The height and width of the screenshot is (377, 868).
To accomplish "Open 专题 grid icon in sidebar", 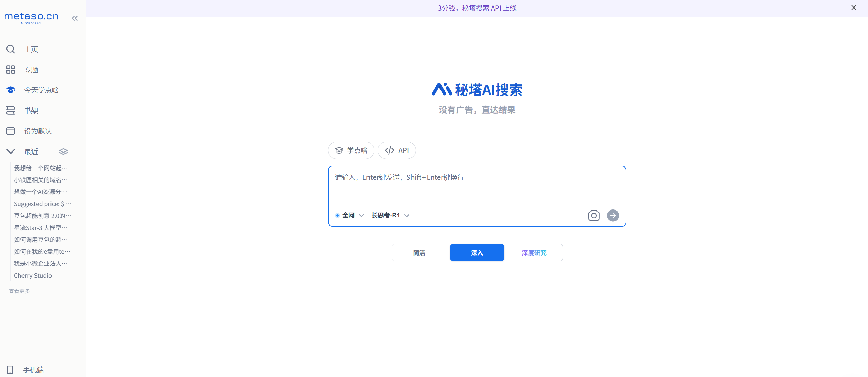I will point(11,70).
